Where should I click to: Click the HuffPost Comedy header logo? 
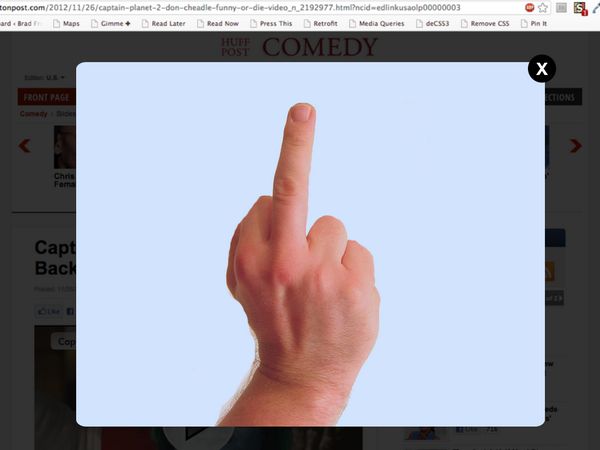click(300, 46)
